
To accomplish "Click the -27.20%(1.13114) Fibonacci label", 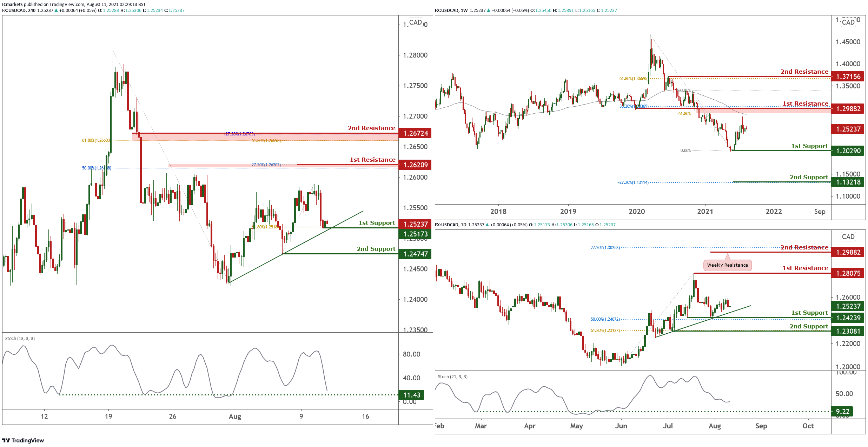I will tap(633, 182).
